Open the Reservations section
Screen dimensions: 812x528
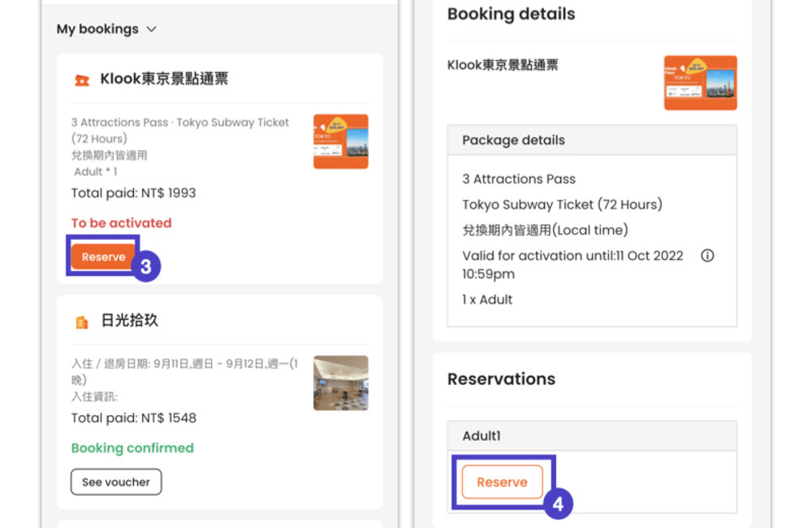[501, 379]
